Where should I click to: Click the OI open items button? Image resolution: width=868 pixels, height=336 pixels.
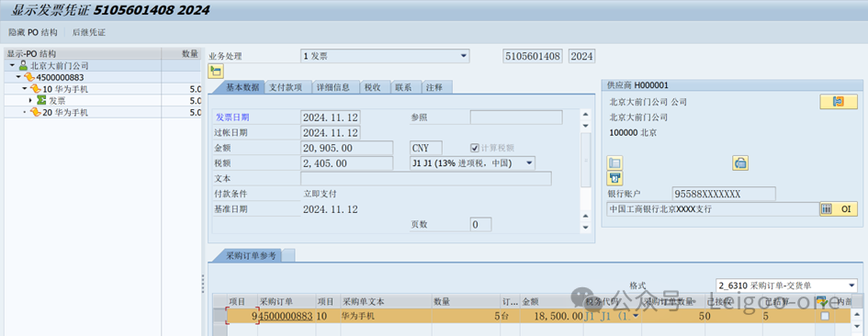pyautogui.click(x=838, y=209)
